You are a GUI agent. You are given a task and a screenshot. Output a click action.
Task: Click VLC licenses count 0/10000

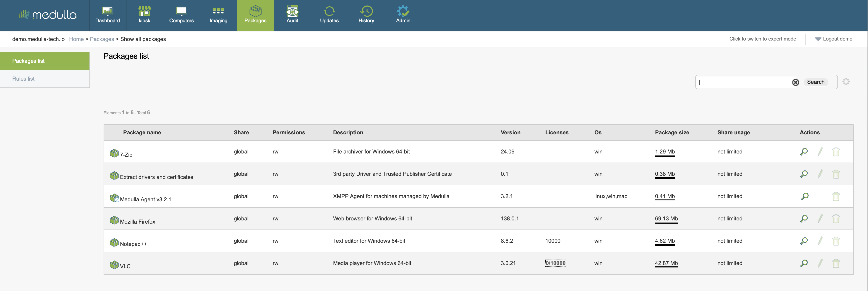coord(555,263)
